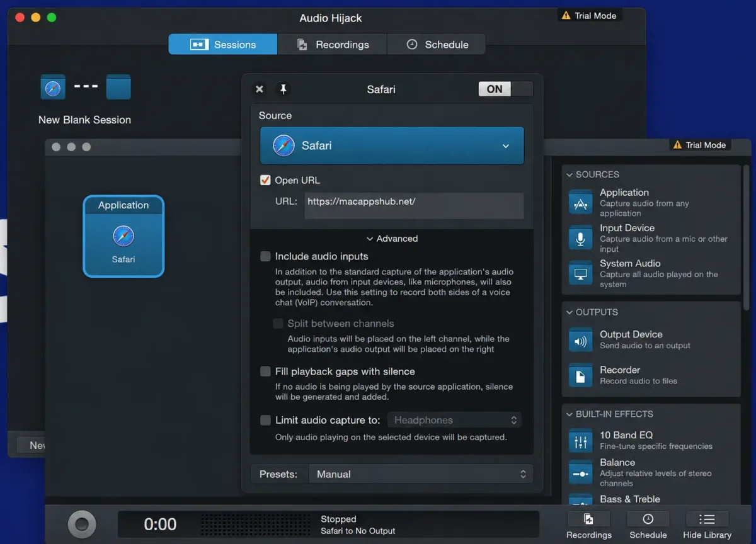
Task: Click the Input Device microphone icon
Action: pos(580,238)
